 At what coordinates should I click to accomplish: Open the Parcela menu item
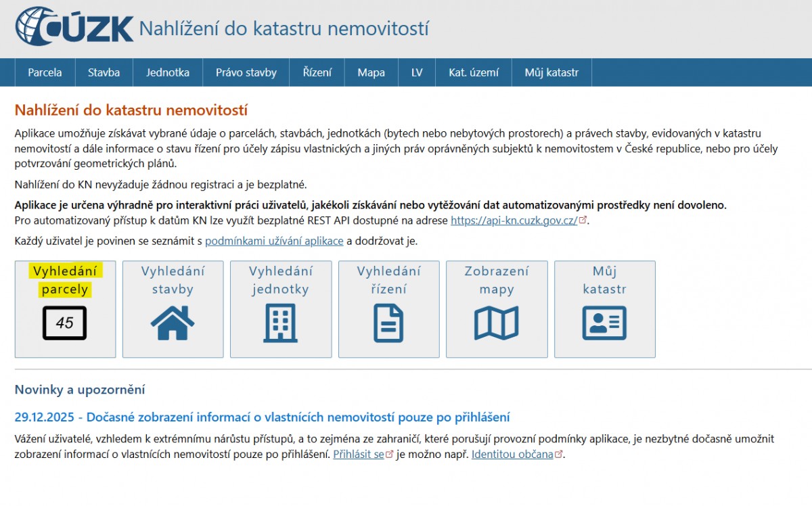click(45, 72)
